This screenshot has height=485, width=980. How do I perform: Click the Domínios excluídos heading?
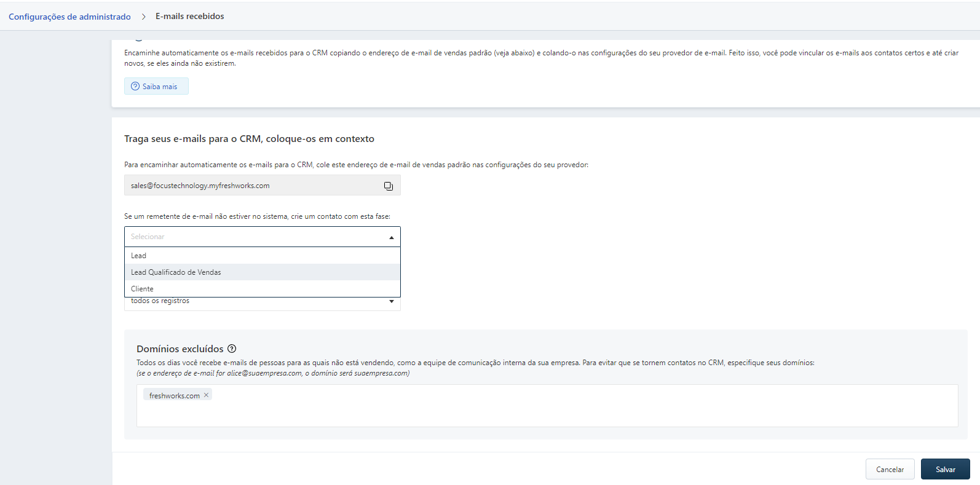(x=180, y=349)
